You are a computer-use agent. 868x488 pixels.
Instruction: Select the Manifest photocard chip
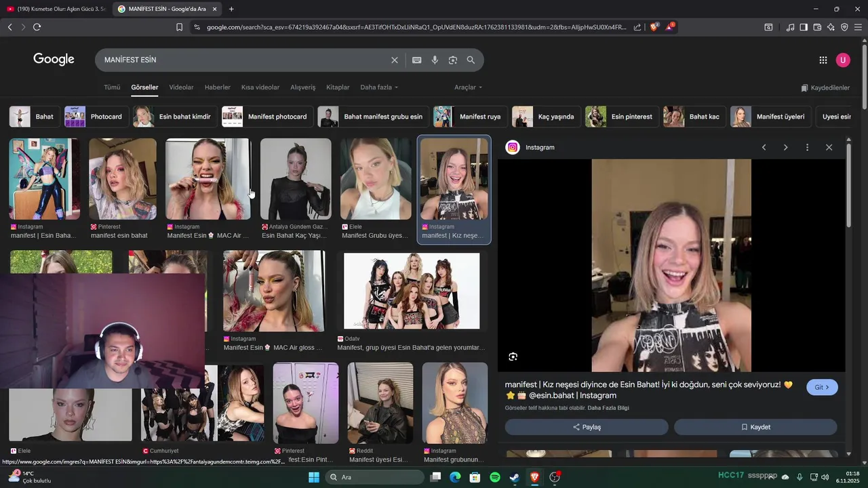pyautogui.click(x=268, y=117)
